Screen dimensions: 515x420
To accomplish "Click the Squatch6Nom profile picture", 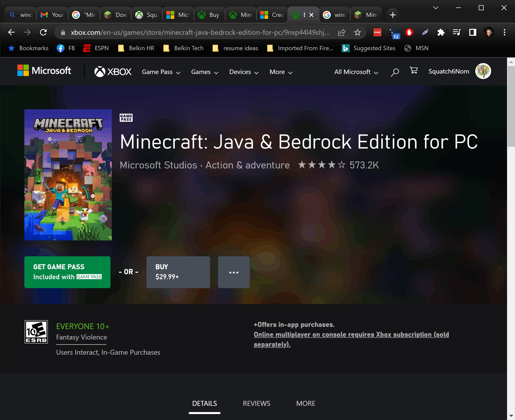I will [483, 71].
